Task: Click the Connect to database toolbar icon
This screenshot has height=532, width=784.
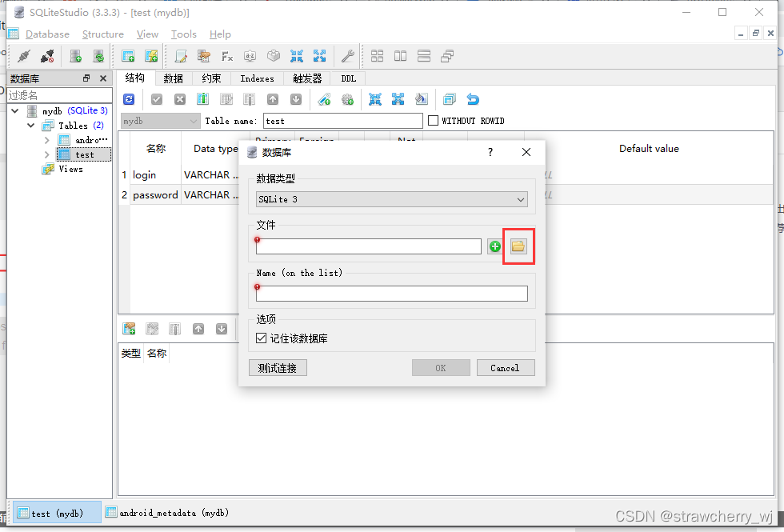Action: (x=23, y=56)
